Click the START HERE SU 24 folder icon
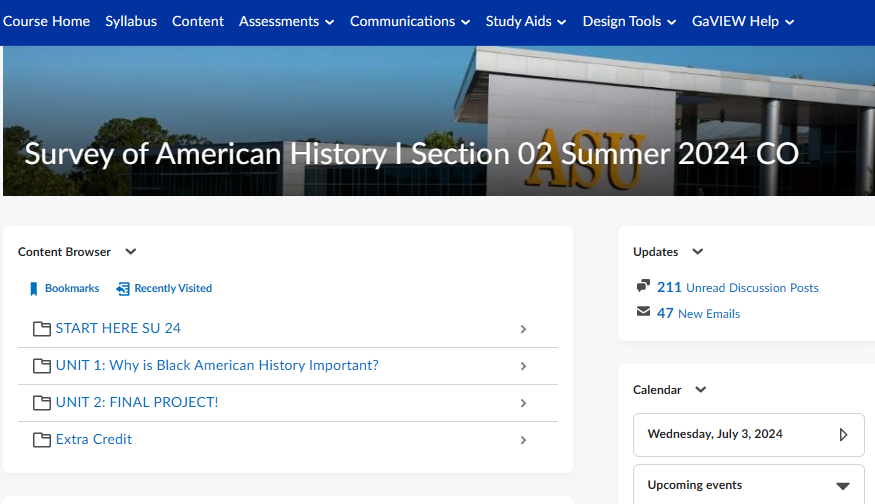 [x=42, y=329]
